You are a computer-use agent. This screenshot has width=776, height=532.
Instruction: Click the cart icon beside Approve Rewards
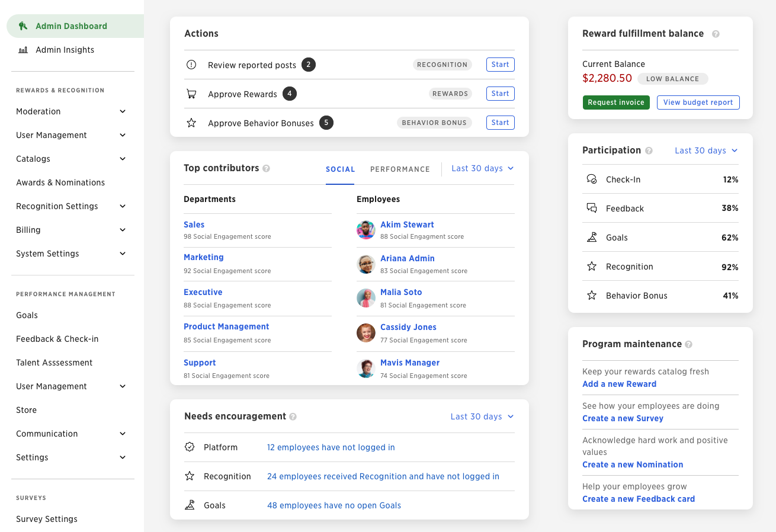click(191, 94)
